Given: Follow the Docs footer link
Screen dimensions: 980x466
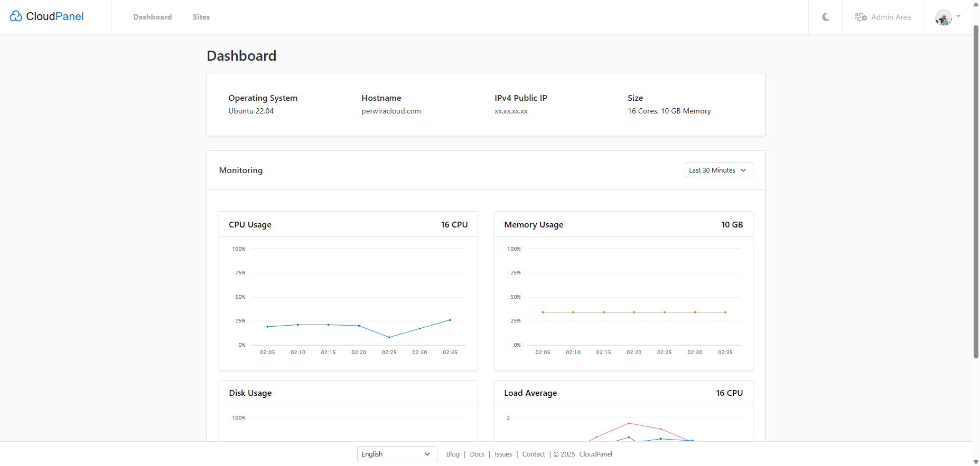Looking at the screenshot, I should coord(477,454).
